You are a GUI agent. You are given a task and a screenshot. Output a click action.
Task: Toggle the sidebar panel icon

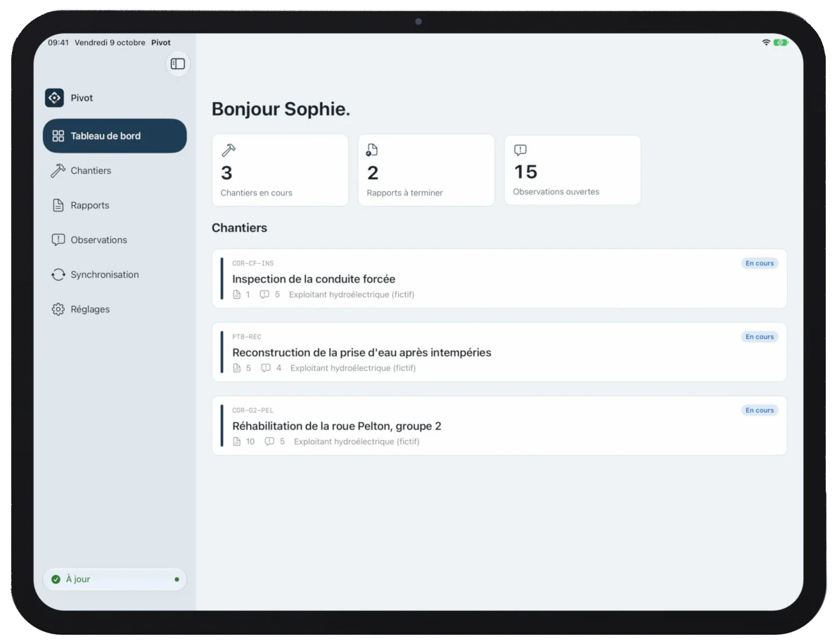(x=178, y=64)
